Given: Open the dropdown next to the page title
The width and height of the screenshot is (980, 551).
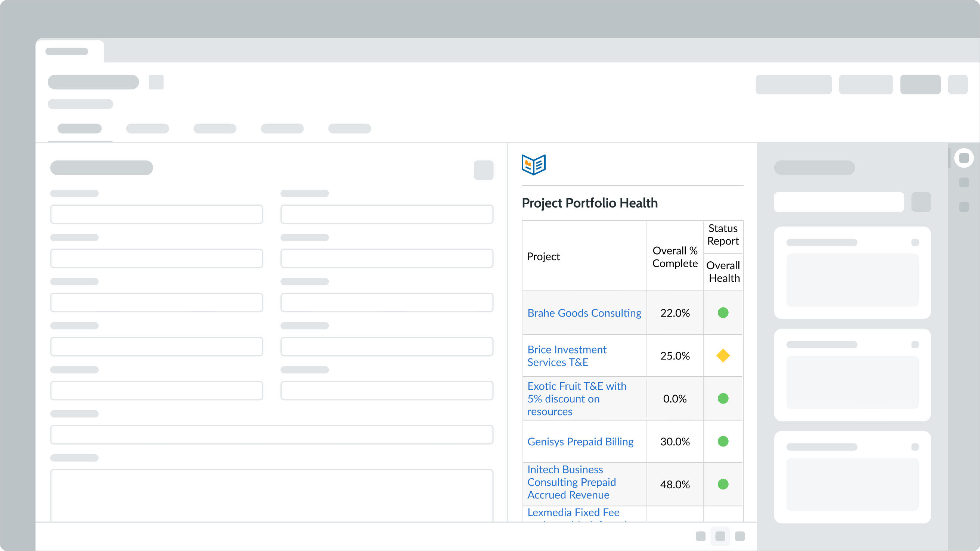Looking at the screenshot, I should coord(156,82).
